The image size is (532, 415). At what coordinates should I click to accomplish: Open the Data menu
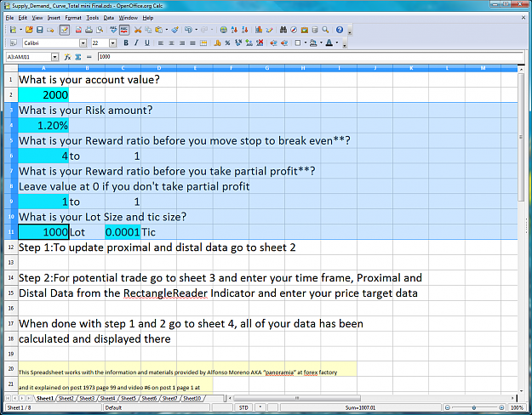(x=109, y=18)
